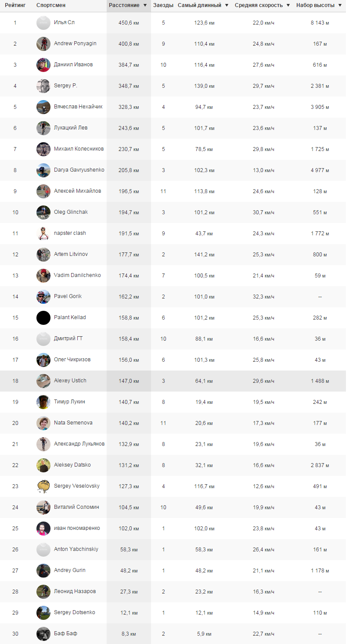Click Andrew Ponyagin's avatar
The width and height of the screenshot is (349, 644).
coord(43,44)
